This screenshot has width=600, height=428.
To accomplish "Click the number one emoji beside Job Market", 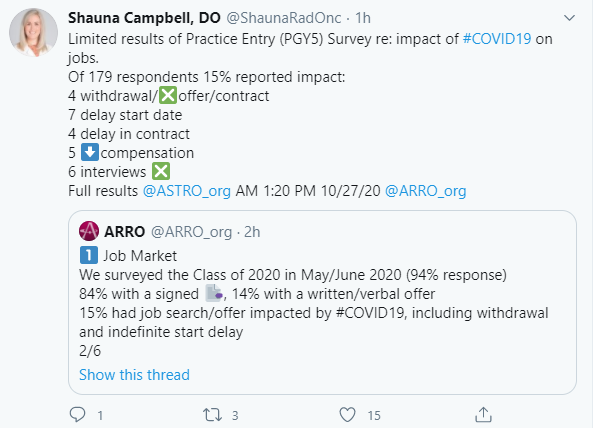I will 88,255.
